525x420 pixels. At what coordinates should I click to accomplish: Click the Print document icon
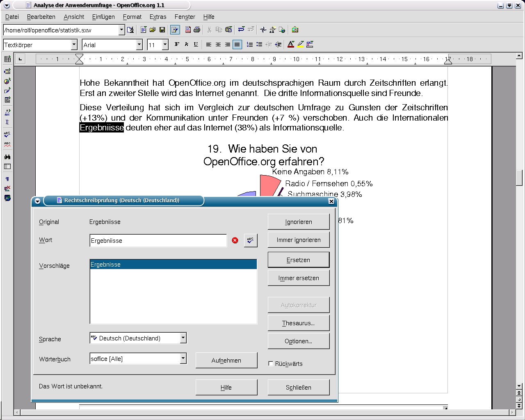(x=197, y=30)
